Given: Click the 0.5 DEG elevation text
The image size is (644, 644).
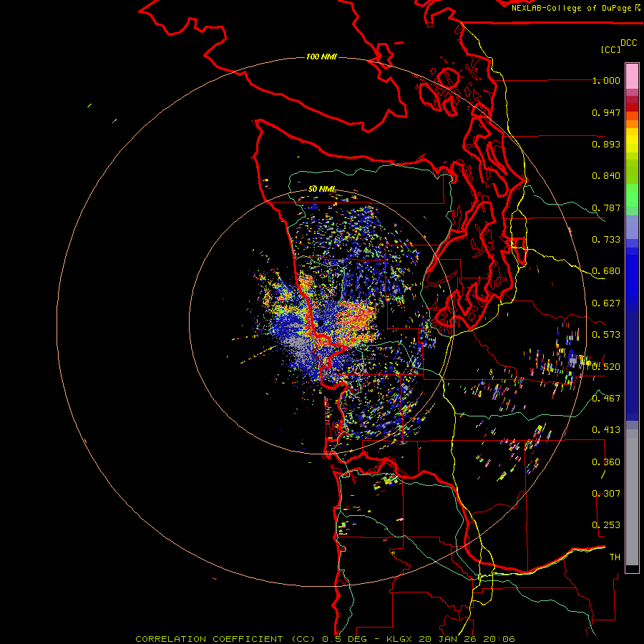Looking at the screenshot, I should pyautogui.click(x=345, y=639).
